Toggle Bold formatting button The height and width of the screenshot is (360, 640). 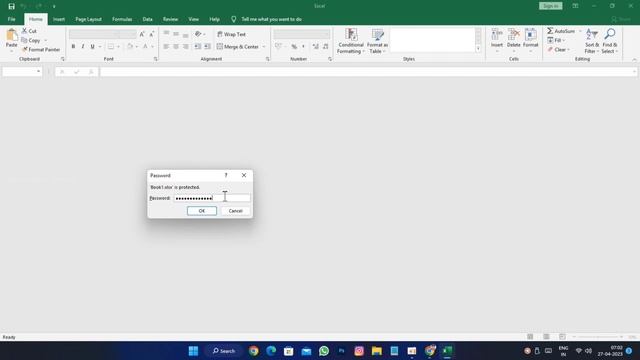click(73, 47)
